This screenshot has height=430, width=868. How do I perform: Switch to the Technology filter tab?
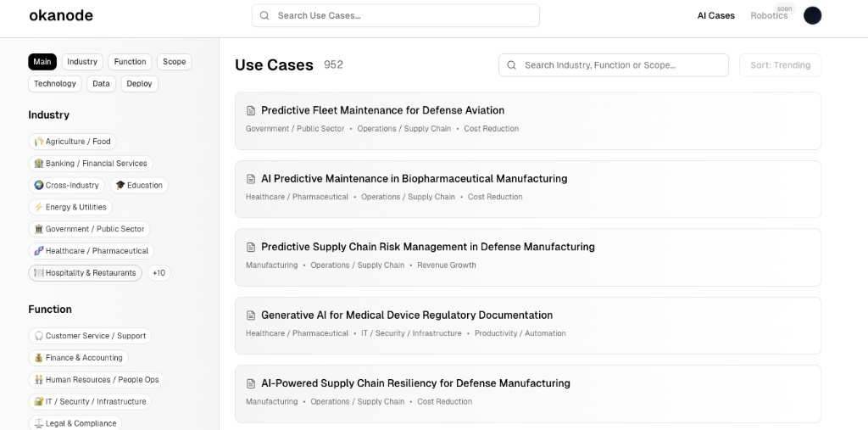pos(55,84)
